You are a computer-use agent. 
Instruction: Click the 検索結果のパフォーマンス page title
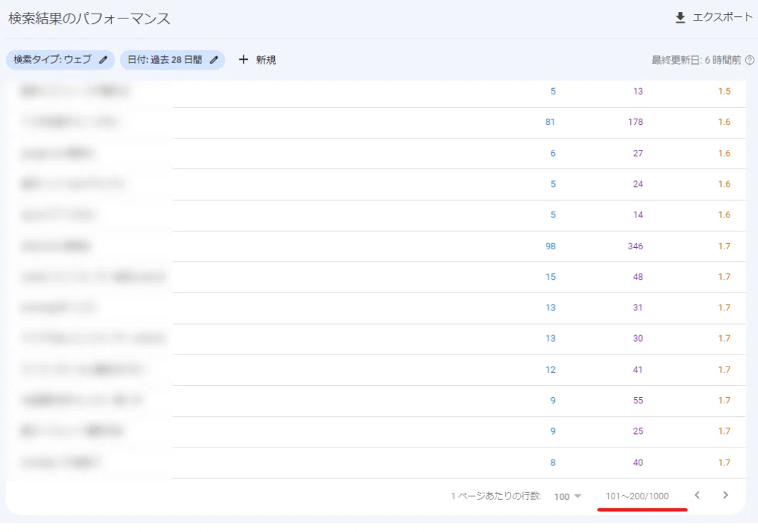(x=90, y=19)
